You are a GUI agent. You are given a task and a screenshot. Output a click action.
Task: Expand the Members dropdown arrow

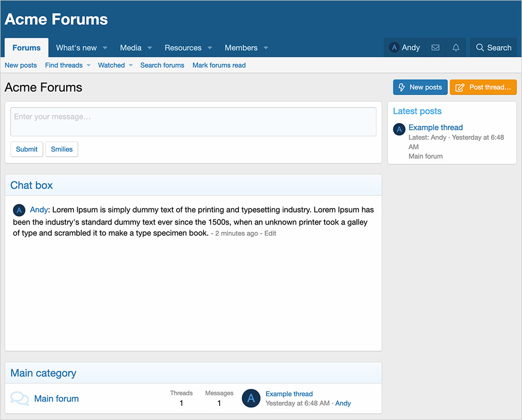pyautogui.click(x=266, y=48)
